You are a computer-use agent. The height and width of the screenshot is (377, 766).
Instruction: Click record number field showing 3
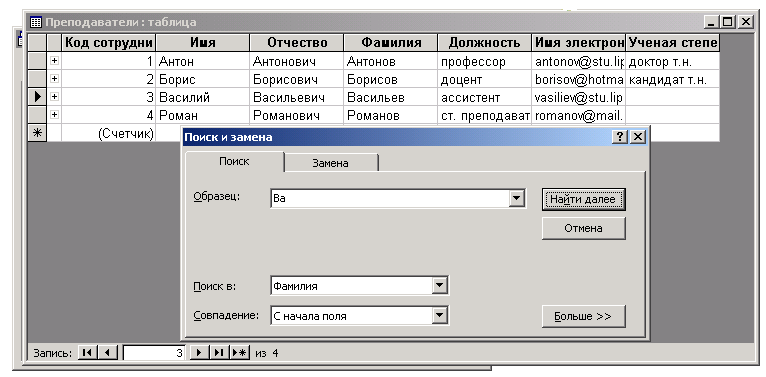(x=153, y=353)
